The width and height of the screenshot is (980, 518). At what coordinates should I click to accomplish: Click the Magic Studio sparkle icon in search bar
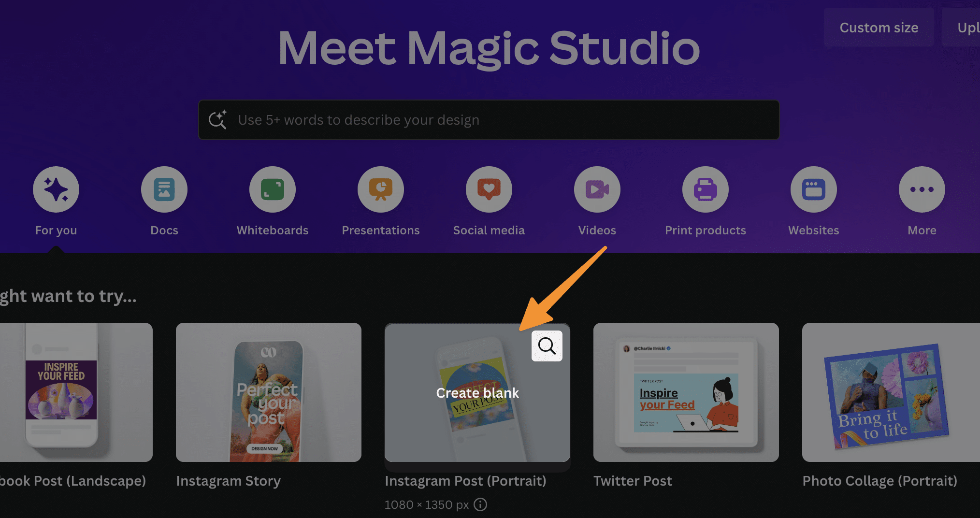[x=219, y=119]
